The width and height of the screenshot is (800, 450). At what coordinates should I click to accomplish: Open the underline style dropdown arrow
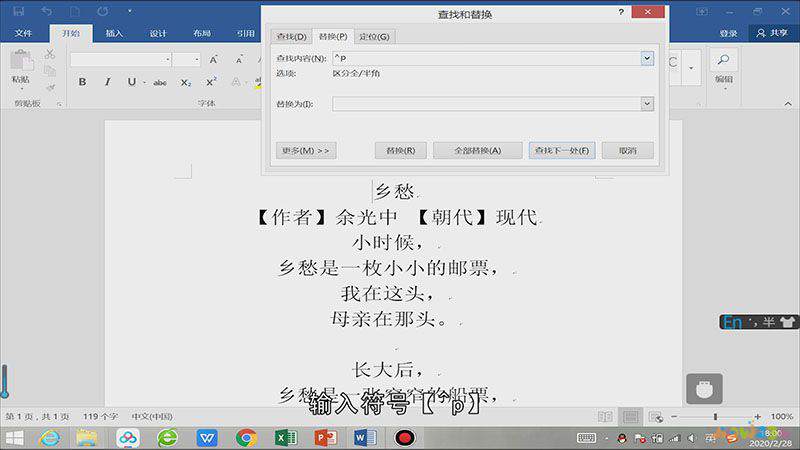point(144,82)
